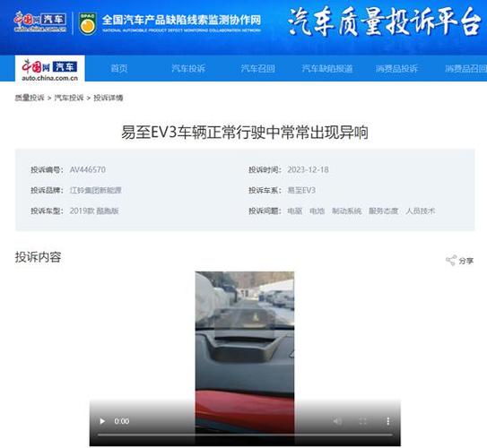
Task: Click the 电驱 issue tag
Action: coord(295,211)
